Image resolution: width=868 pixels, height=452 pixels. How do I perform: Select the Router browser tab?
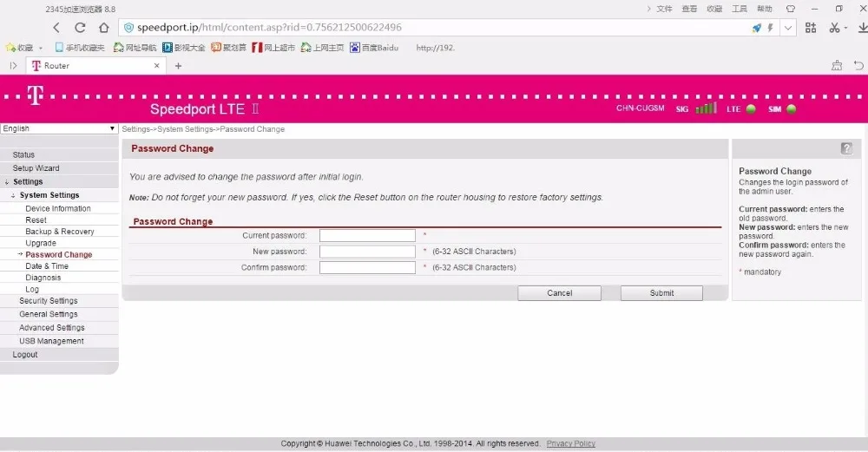click(95, 65)
